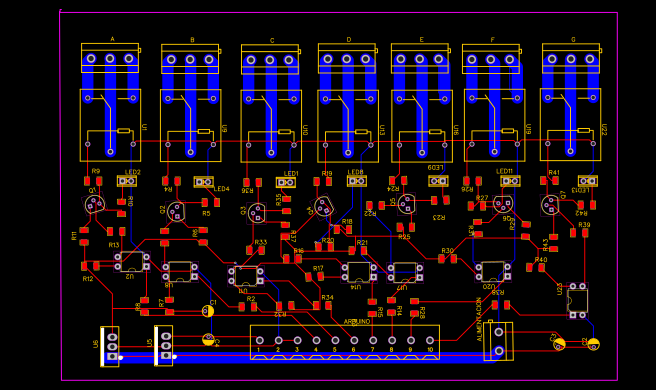
Task: Select relay U1 footprint
Action: pos(110,125)
